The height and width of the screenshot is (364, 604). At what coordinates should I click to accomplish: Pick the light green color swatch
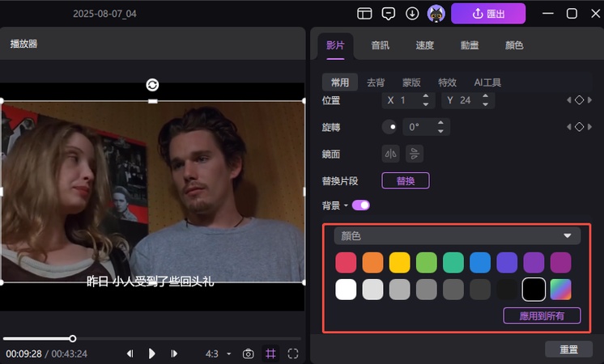coord(427,262)
